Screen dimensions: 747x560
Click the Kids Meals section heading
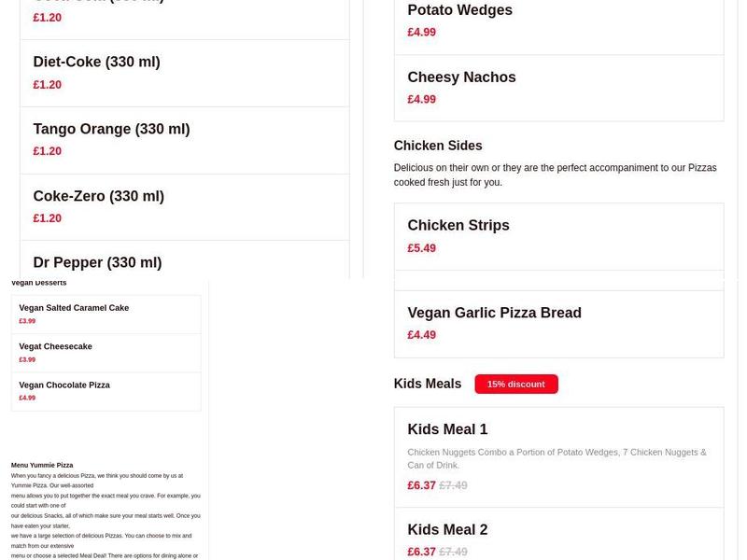click(427, 384)
